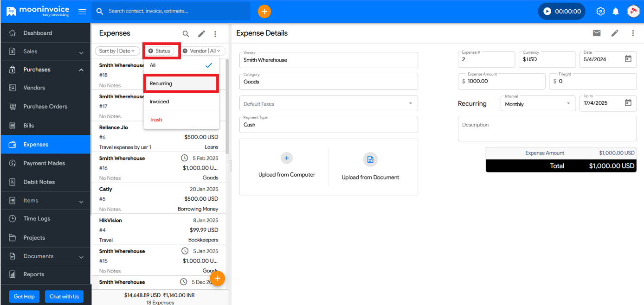644x305 pixels.
Task: Click the Mooninvoice logo
Action: [38, 11]
